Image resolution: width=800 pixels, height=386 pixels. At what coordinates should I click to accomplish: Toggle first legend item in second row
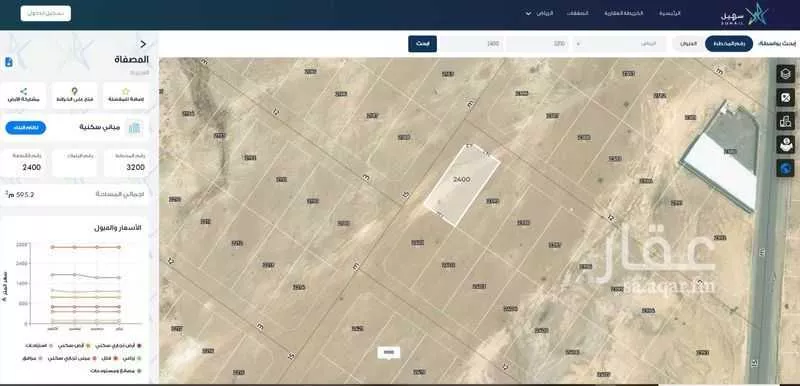(133, 358)
